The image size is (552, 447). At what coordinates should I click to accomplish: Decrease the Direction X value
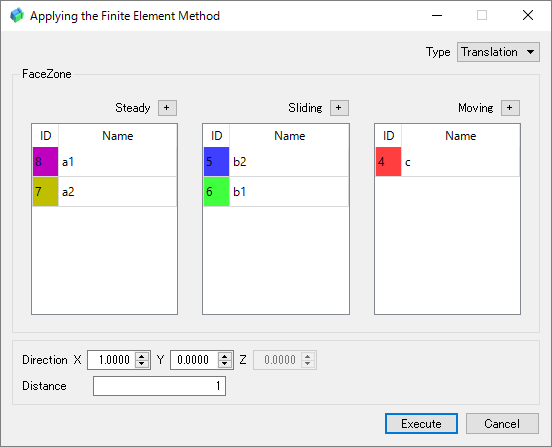142,364
